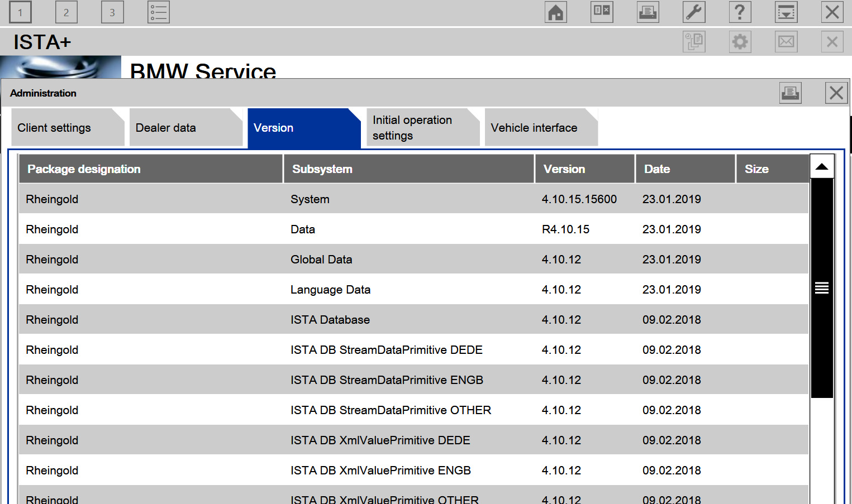Click the Date column header
The width and height of the screenshot is (852, 504).
(686, 169)
